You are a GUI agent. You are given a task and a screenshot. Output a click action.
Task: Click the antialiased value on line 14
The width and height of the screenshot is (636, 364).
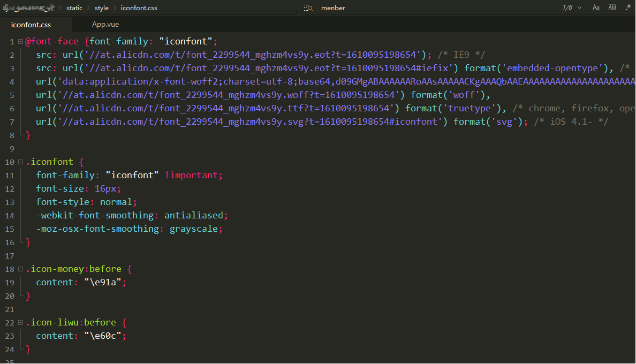pyautogui.click(x=194, y=215)
